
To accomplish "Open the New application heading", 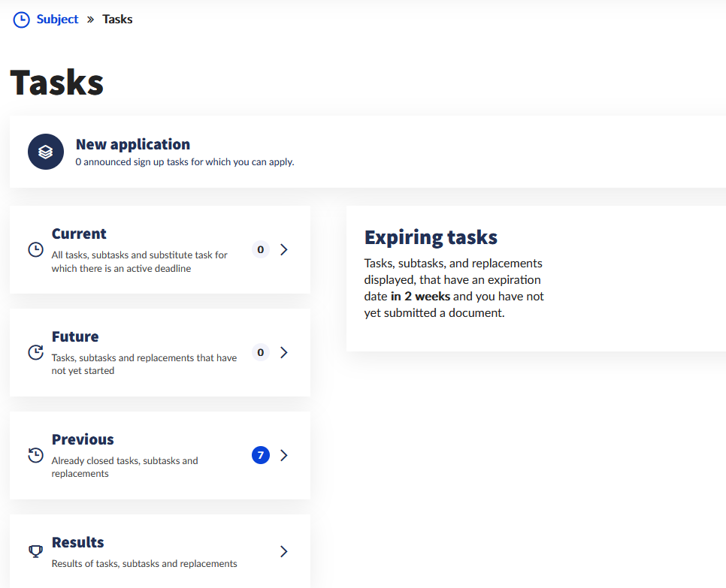I will point(132,144).
